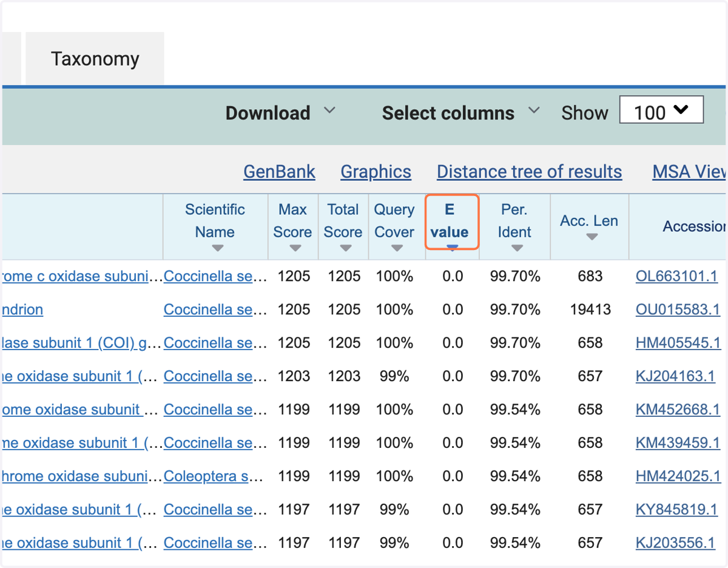Viewport: 728px width, 568px height.
Task: Open description link in KM439459.1 row
Action: click(x=83, y=443)
